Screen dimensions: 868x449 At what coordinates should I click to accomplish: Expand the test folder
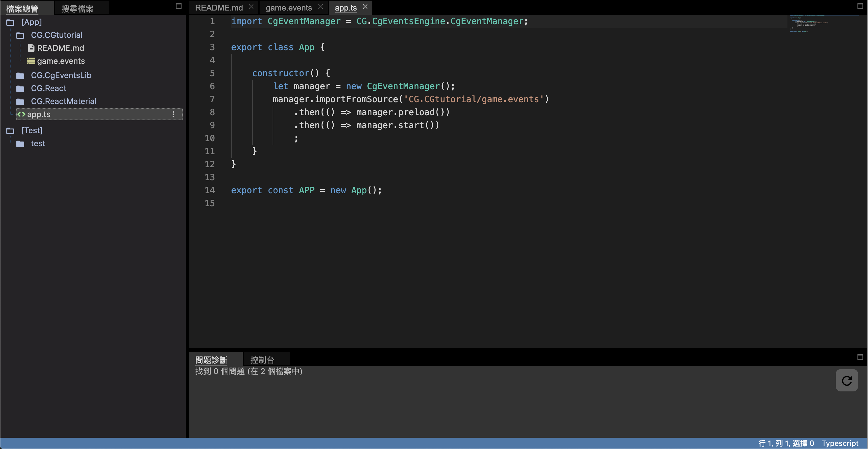pos(20,144)
